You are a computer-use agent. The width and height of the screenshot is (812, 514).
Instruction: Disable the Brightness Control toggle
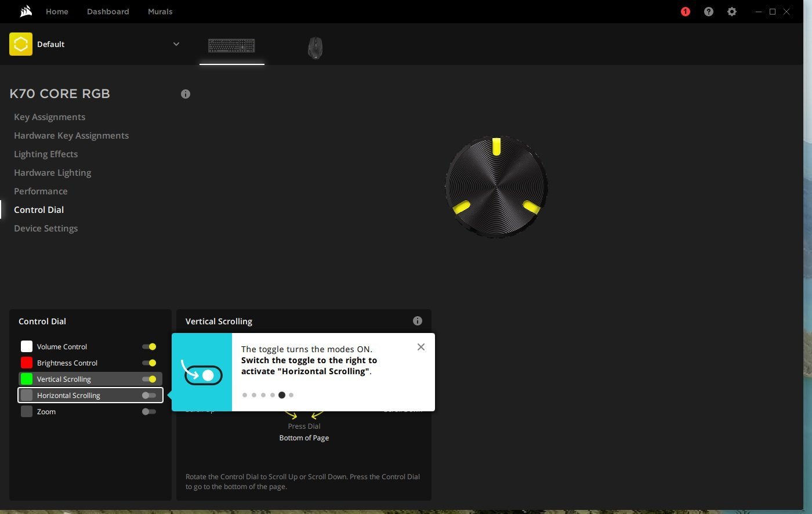click(x=149, y=363)
